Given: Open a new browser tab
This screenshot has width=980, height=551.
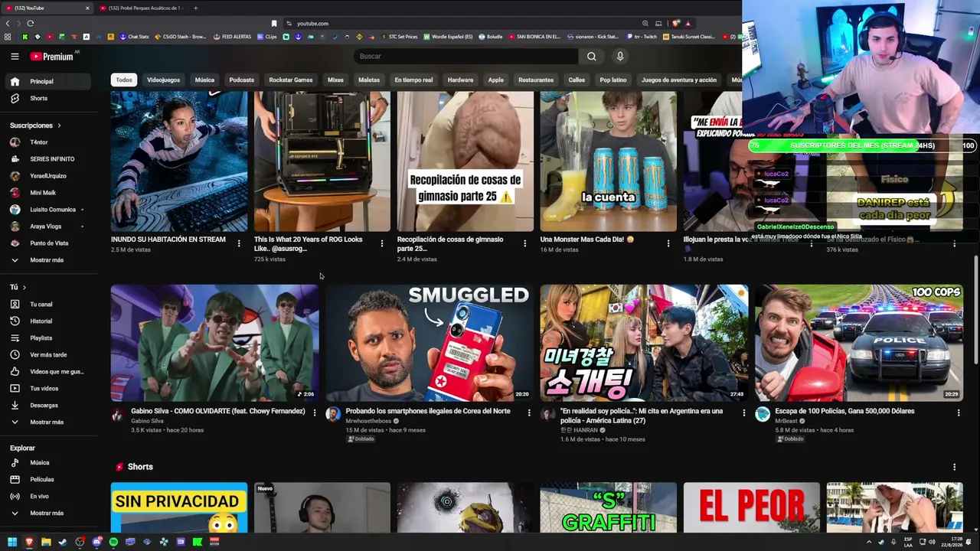Looking at the screenshot, I should [x=195, y=8].
